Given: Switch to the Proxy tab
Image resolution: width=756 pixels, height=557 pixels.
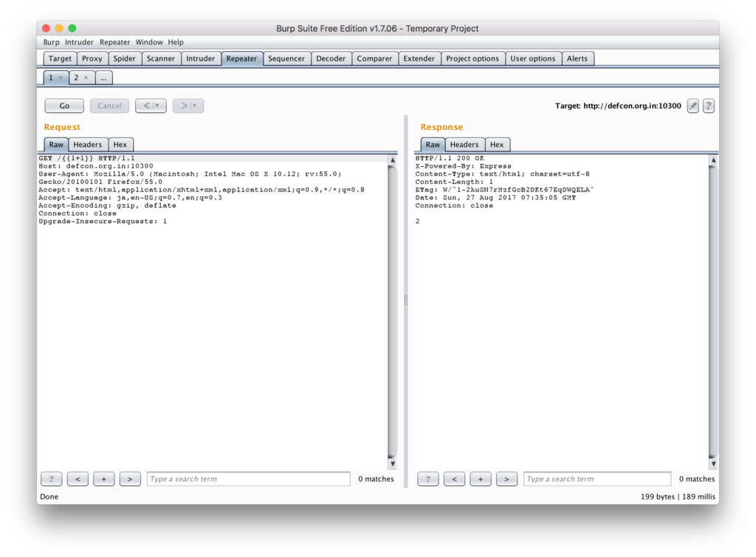Looking at the screenshot, I should tap(92, 58).
